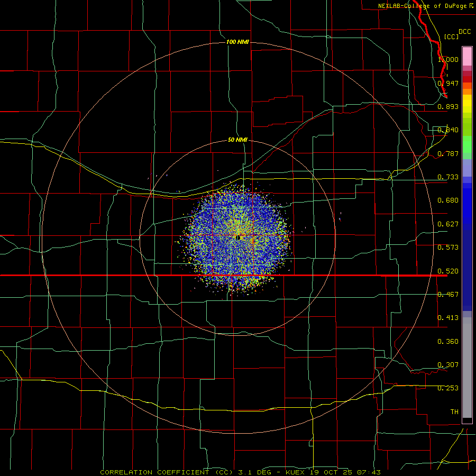Click the 0.253 legend value
This screenshot has width=476, height=476.
click(448, 388)
